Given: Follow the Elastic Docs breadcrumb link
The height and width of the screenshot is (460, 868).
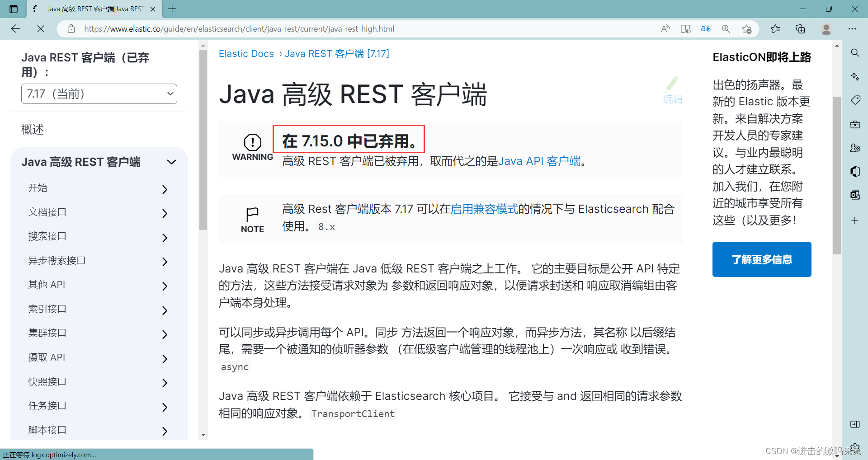Looking at the screenshot, I should (x=246, y=54).
